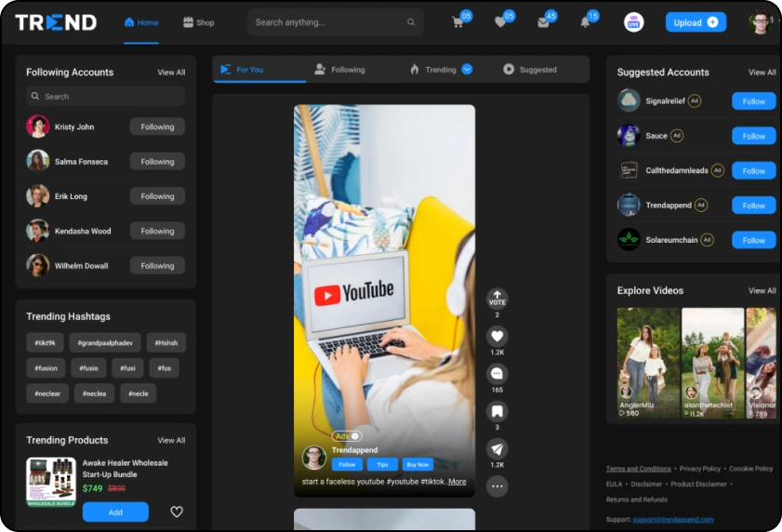
Task: View All following accounts
Action: [171, 73]
